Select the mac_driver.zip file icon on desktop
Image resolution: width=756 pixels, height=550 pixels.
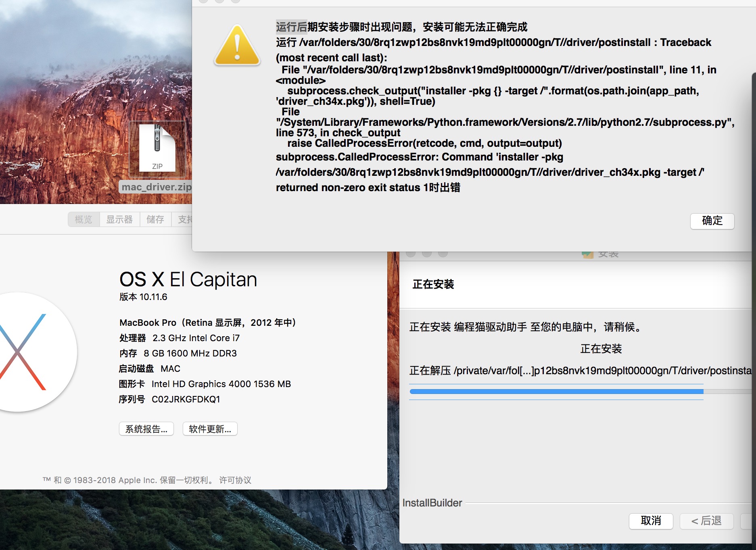157,148
